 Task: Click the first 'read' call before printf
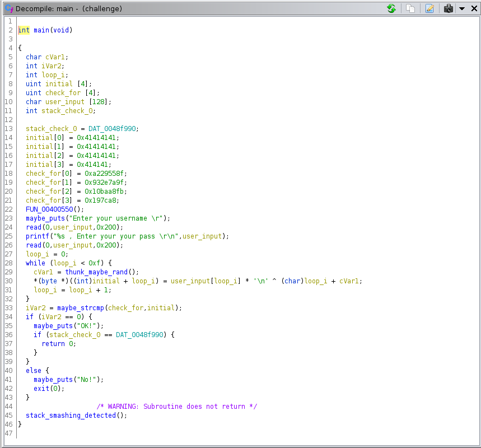[34, 227]
